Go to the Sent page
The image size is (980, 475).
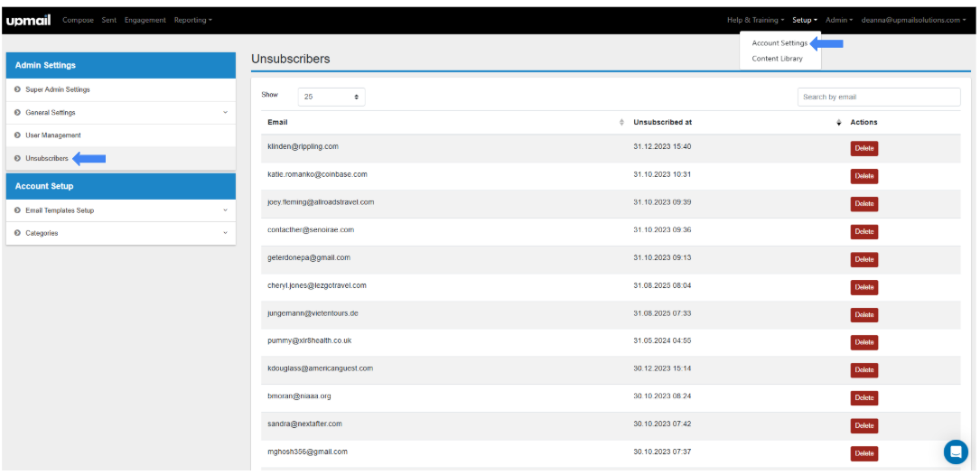108,20
